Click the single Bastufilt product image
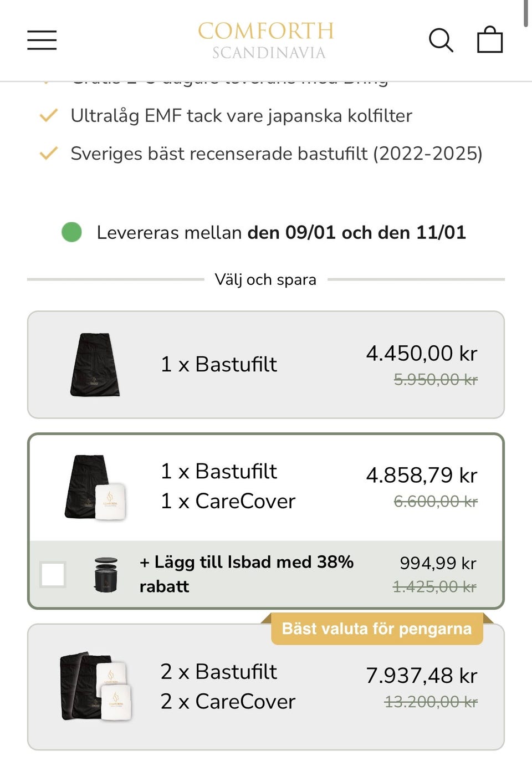 point(95,365)
